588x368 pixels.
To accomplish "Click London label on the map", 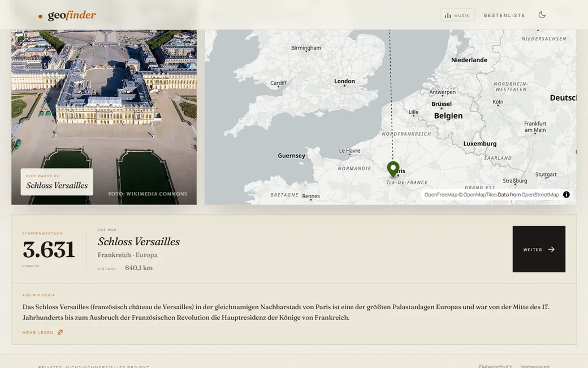I will 344,81.
